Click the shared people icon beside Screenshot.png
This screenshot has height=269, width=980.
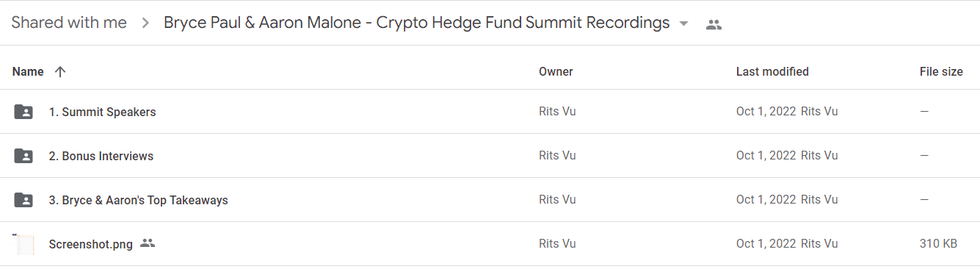tap(148, 243)
